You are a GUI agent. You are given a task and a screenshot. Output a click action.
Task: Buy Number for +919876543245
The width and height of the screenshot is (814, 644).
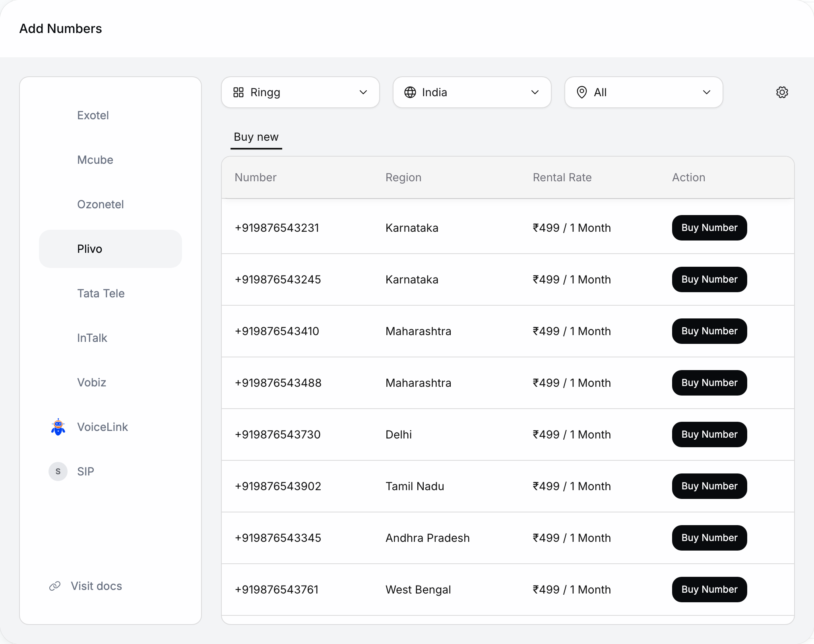tap(709, 279)
